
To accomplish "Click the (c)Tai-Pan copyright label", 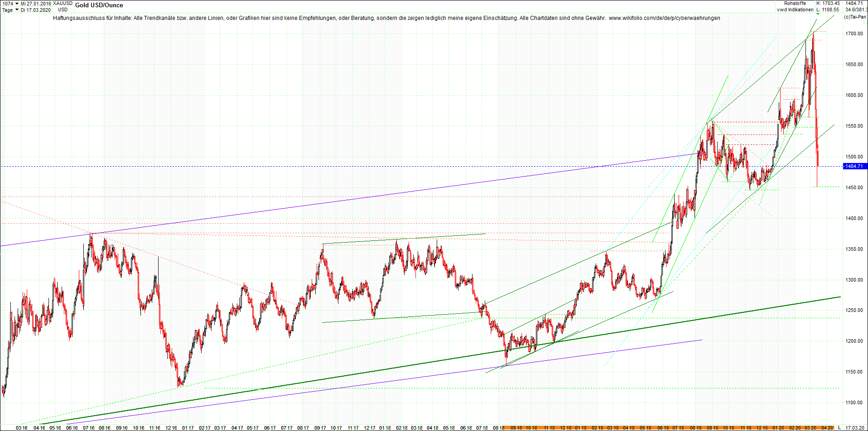I will [855, 17].
